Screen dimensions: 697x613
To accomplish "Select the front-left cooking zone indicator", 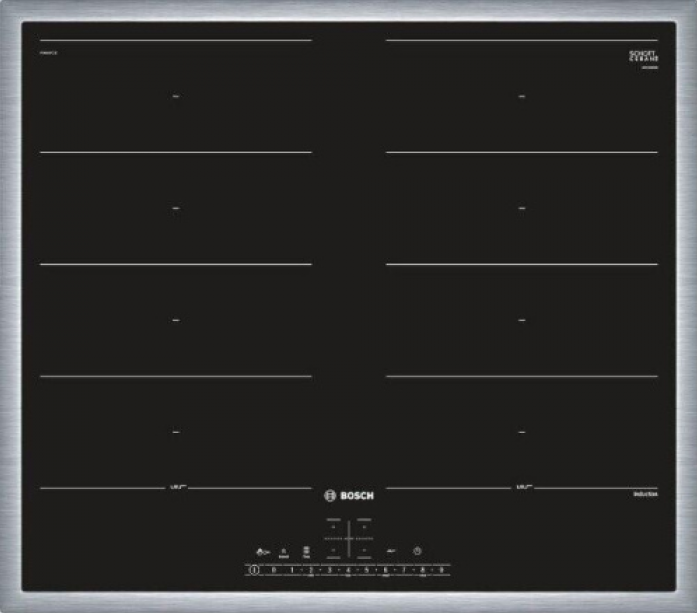I will pos(333,550).
